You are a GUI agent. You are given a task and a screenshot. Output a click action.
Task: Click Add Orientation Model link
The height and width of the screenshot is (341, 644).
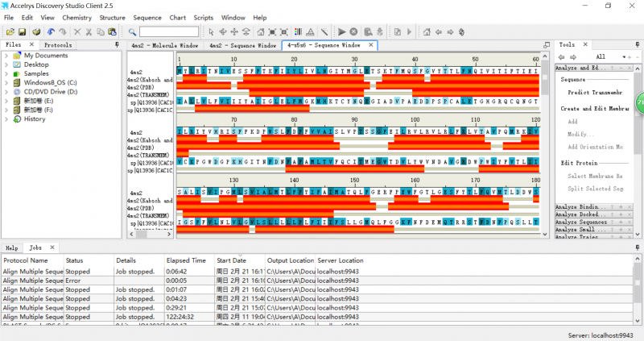[595, 147]
